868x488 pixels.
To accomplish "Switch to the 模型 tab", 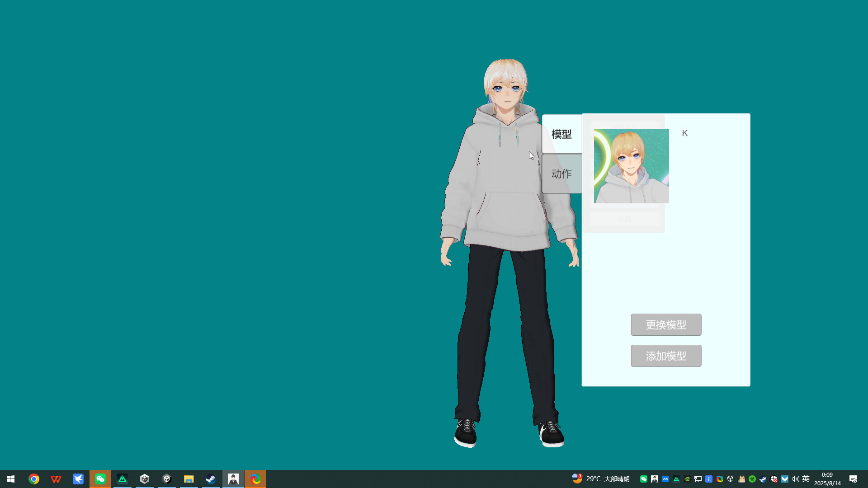I will pos(561,134).
